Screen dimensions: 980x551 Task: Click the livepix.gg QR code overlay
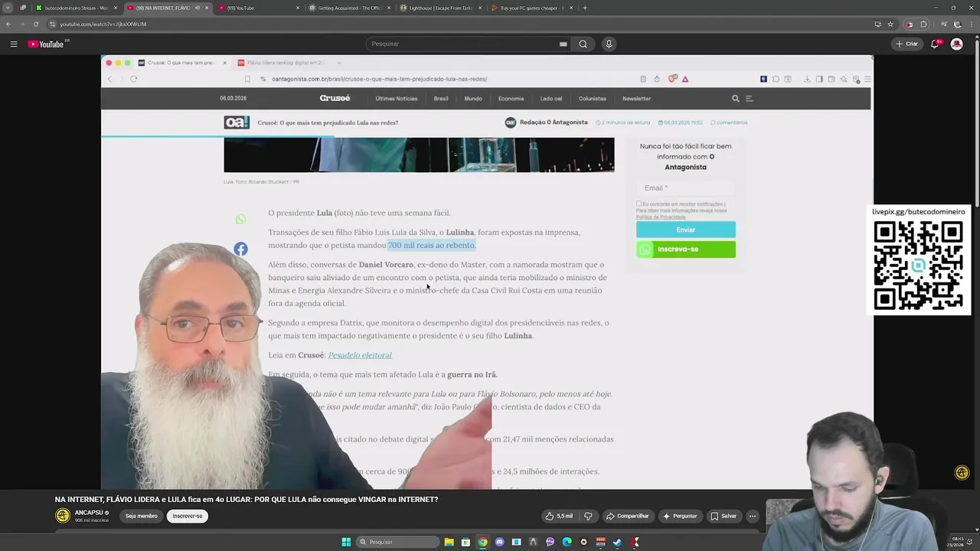(x=919, y=266)
